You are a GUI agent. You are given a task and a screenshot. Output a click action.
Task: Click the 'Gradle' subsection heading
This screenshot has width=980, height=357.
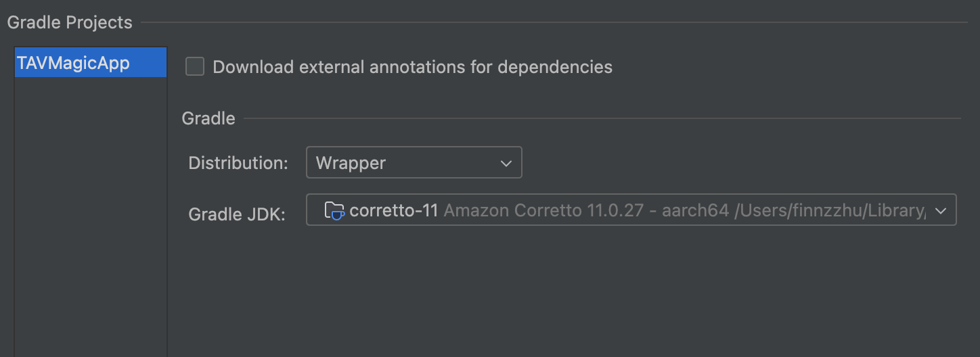pyautogui.click(x=208, y=118)
